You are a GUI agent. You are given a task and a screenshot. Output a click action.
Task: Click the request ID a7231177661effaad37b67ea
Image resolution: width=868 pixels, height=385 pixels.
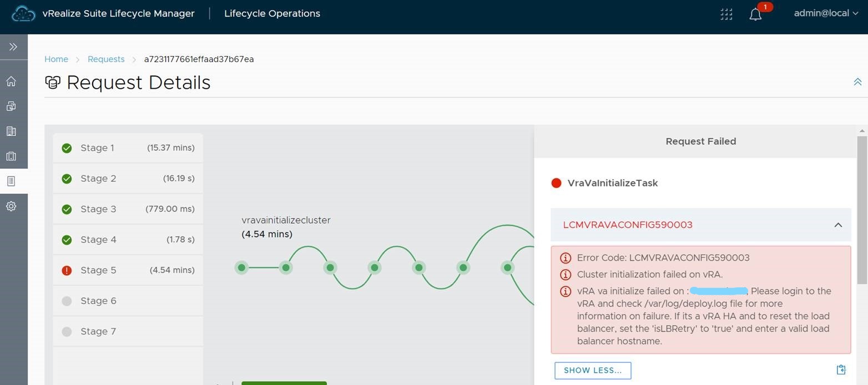pos(199,59)
